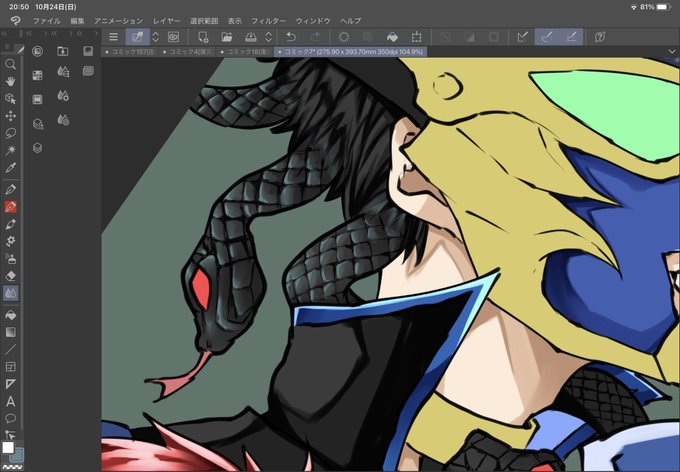The width and height of the screenshot is (680, 472).
Task: Select the Airbrush tool
Action: pos(10,259)
